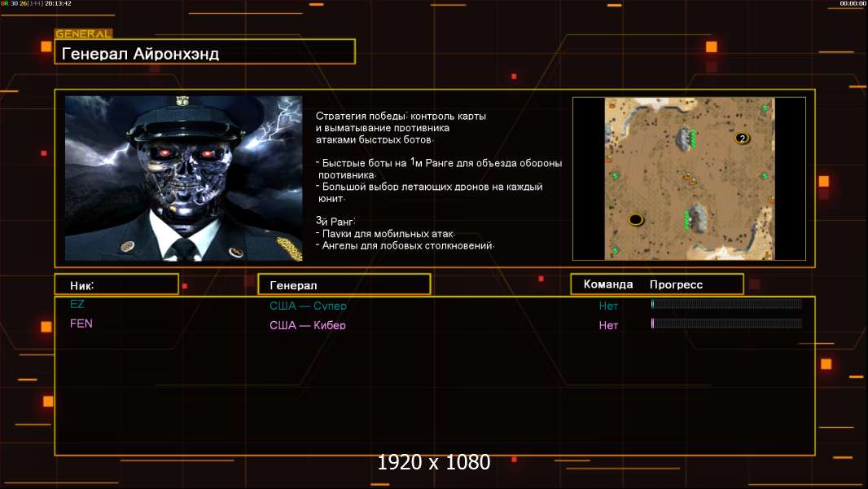Click the 'Прогресс' column header
The width and height of the screenshot is (868, 489).
coord(676,284)
